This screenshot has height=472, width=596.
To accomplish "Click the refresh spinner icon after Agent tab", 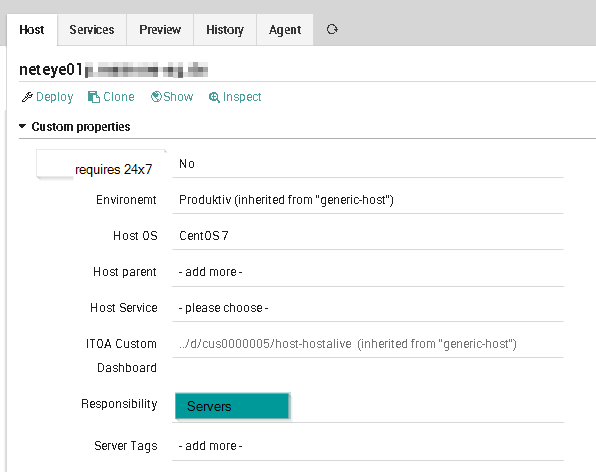I will (x=332, y=29).
